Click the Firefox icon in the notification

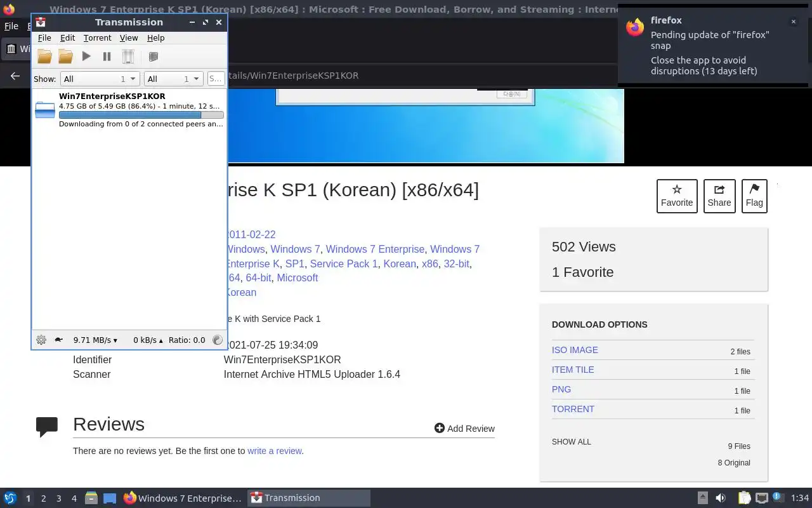(635, 27)
